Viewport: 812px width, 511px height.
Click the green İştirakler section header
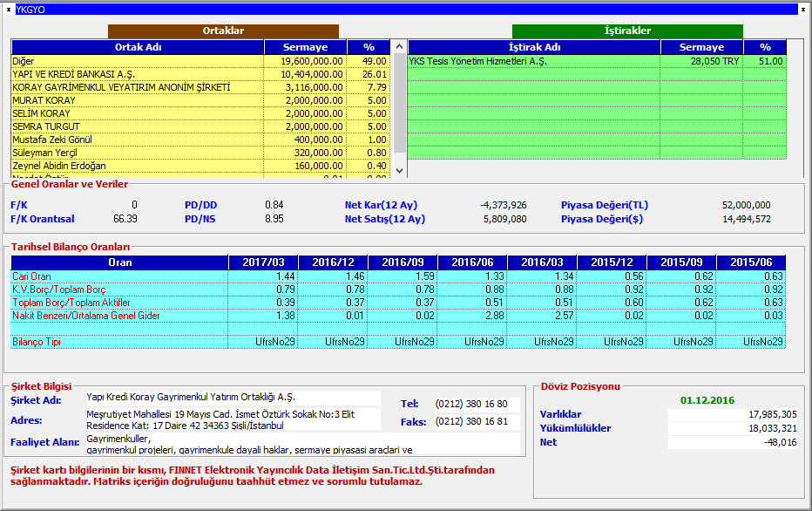[627, 31]
